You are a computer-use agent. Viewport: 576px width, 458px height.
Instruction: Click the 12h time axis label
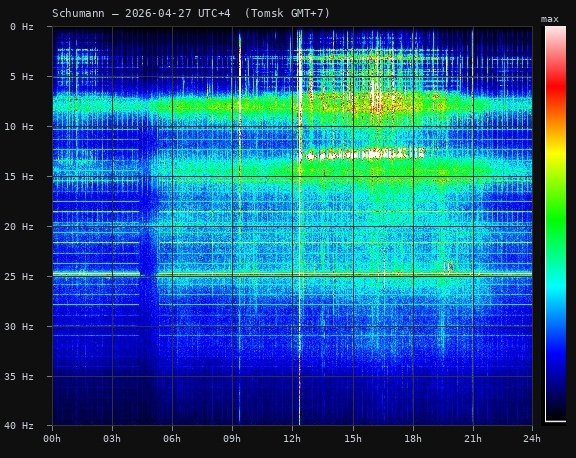tap(292, 439)
